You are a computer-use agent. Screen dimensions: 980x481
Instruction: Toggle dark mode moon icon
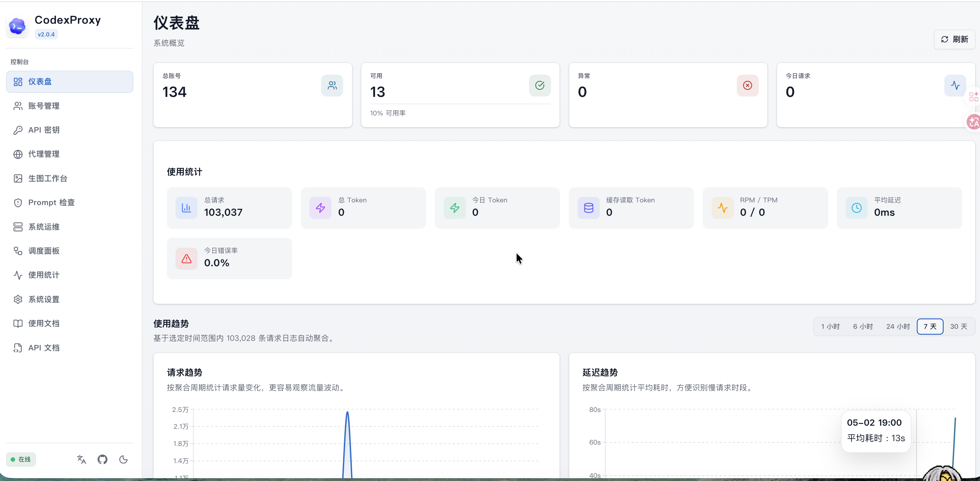point(123,459)
